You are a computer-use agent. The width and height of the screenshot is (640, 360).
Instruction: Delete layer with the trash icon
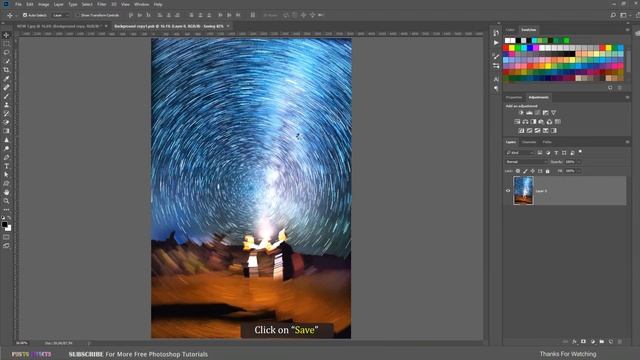point(620,342)
